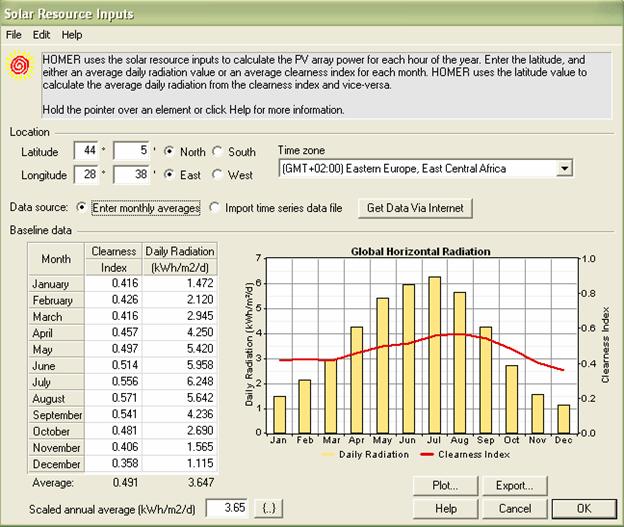Click the Export... button
The height and width of the screenshot is (527, 624).
[x=514, y=486]
